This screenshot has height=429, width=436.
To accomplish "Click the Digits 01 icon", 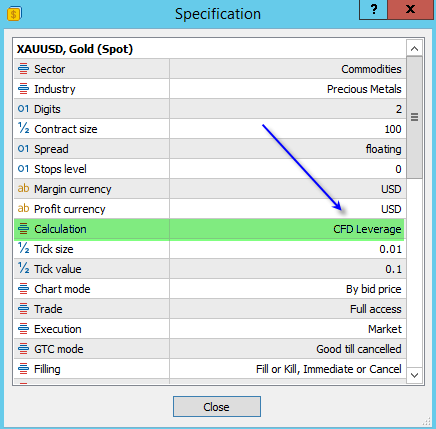I will [x=23, y=109].
